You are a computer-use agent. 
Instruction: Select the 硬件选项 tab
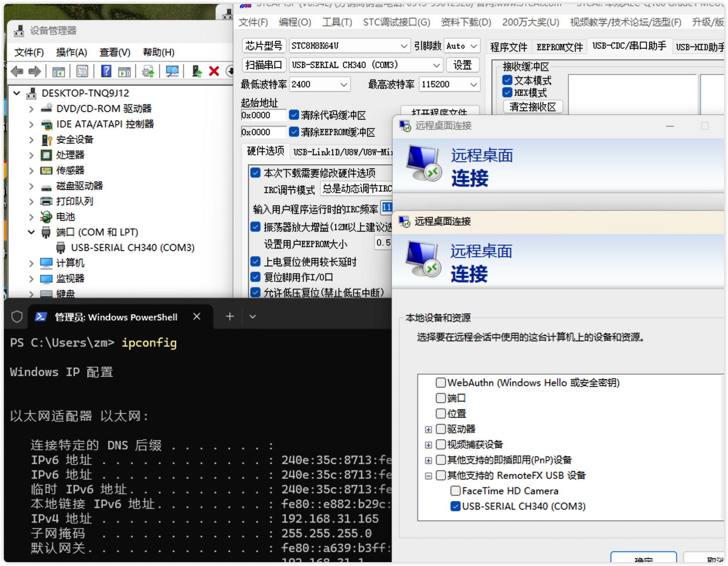(x=265, y=151)
